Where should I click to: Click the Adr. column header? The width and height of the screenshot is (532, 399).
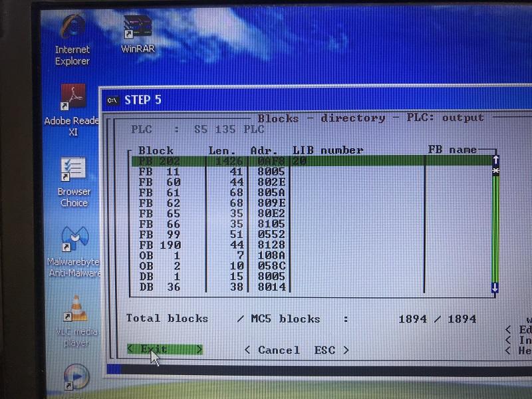264,151
